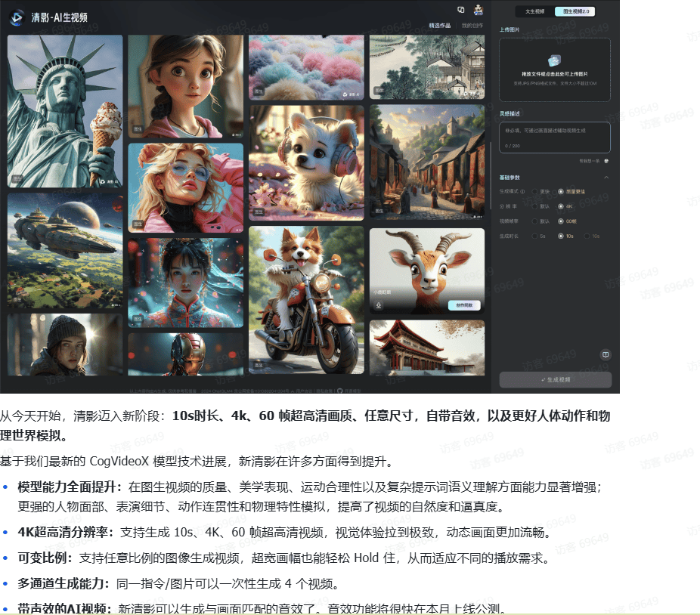The width and height of the screenshot is (700, 615).
Task: Open the 精选作品 tab
Action: coord(440,26)
